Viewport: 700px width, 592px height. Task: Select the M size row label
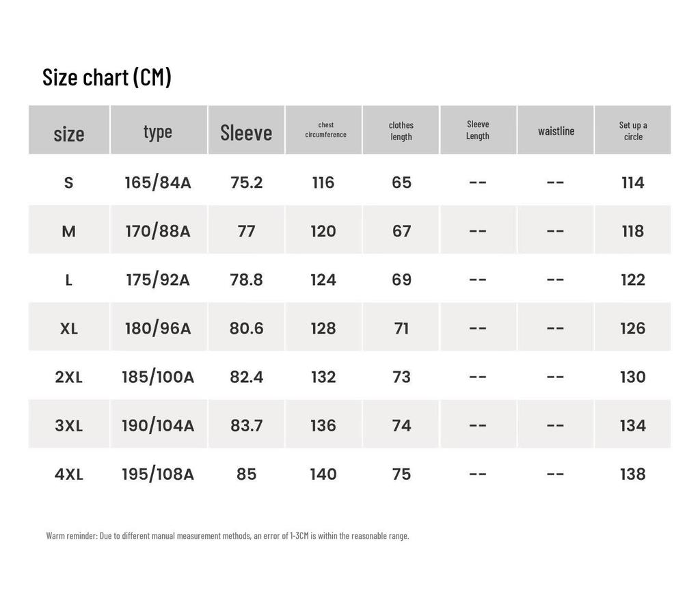[x=69, y=231]
